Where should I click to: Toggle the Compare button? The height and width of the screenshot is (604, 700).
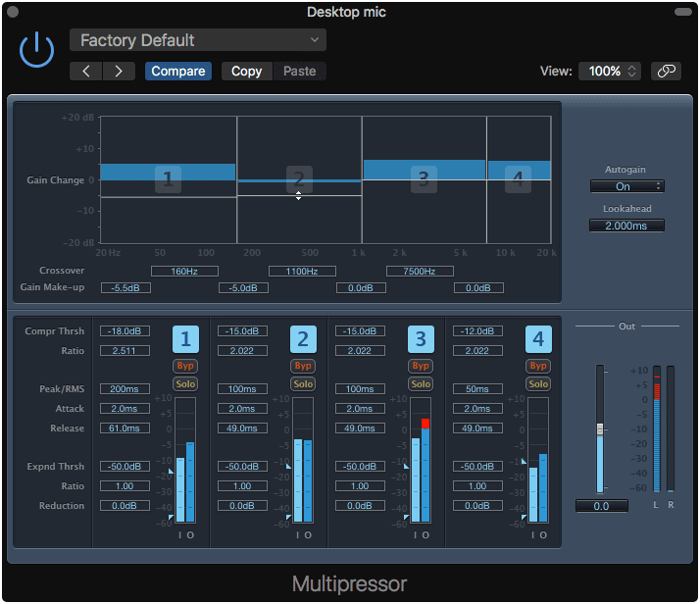click(x=177, y=71)
